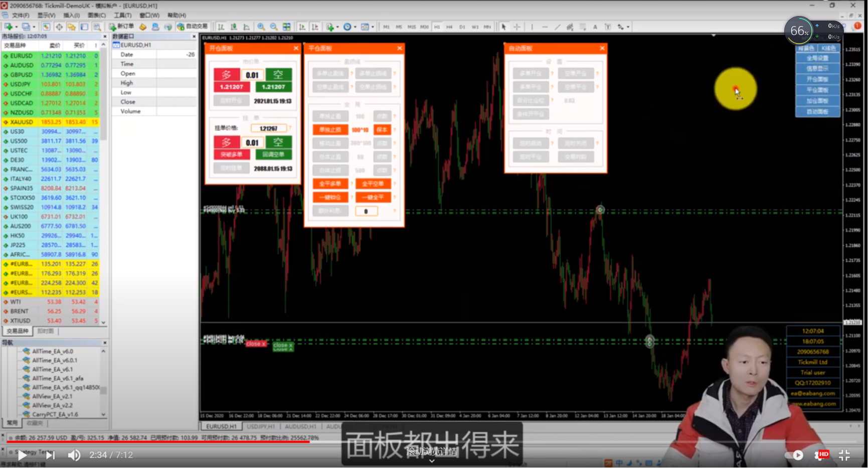Image resolution: width=868 pixels, height=468 pixels.
Task: Open the new chart dropdown arrow
Action: (x=16, y=27)
